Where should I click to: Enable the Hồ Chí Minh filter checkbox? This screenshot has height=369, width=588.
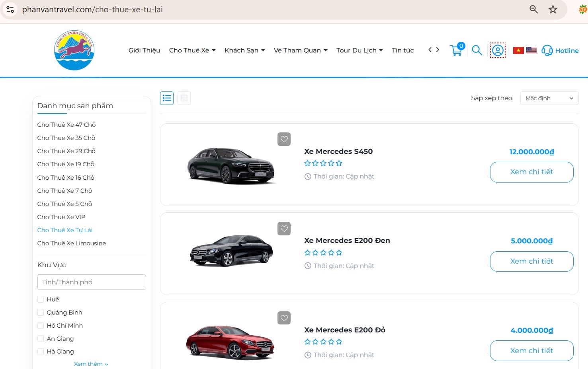[x=41, y=326]
